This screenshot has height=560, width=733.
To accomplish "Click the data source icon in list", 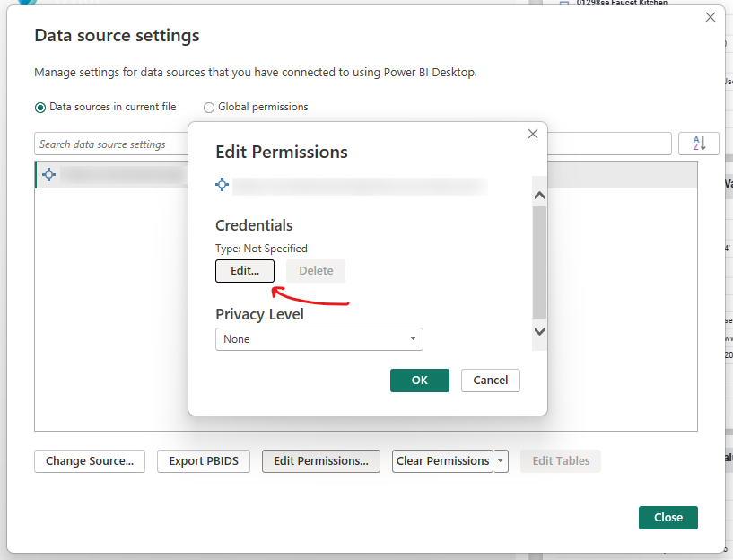I will 49,175.
